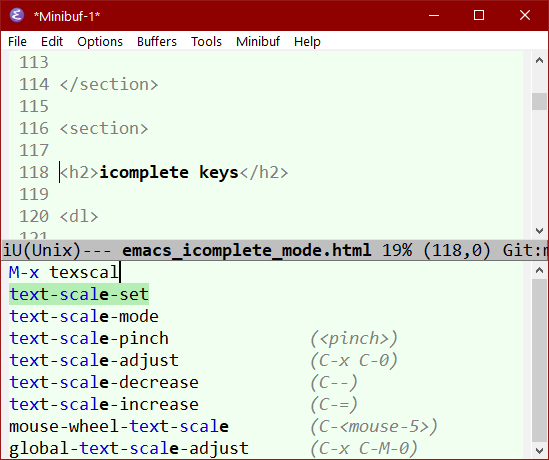Select the text-scale-increase completion candidate
Screen dimensions: 549x460
[104, 405]
